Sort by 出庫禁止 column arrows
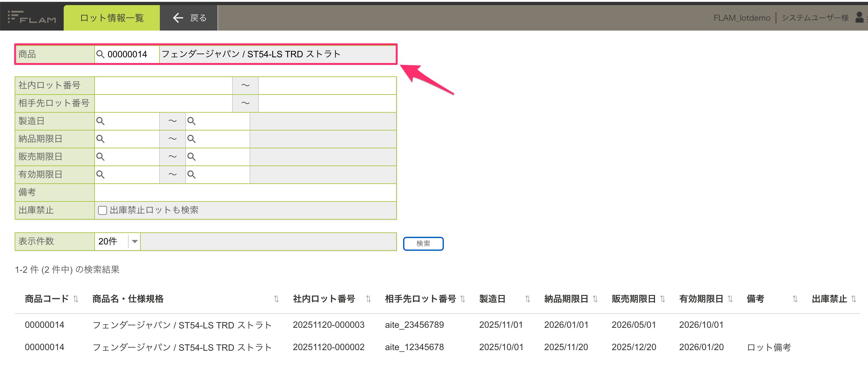Image resolution: width=868 pixels, height=366 pixels. 853,299
